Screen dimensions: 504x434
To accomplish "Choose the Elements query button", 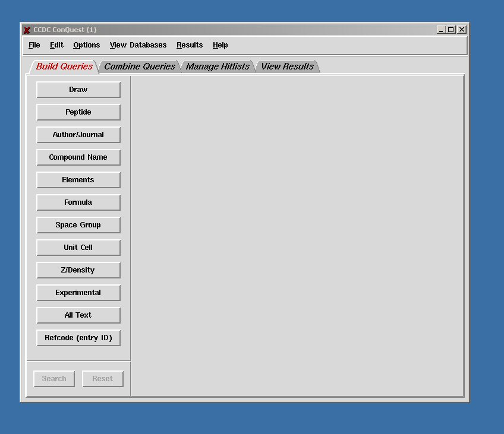I will 78,180.
